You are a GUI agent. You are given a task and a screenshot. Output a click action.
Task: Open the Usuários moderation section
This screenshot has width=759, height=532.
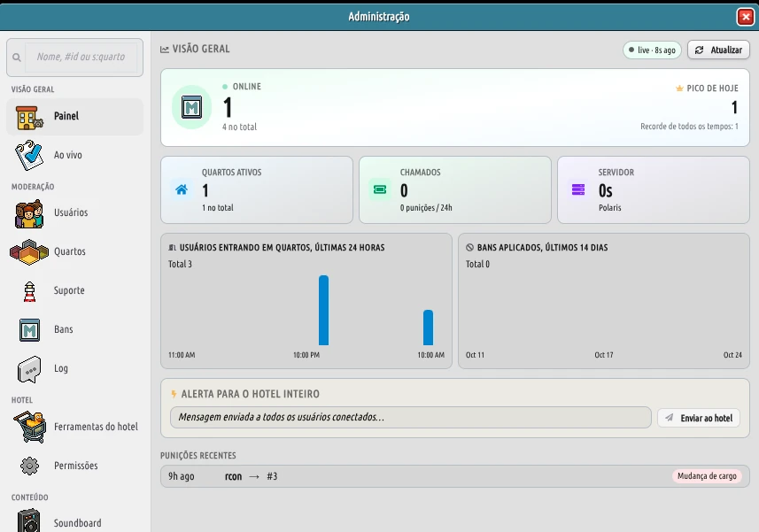75,212
